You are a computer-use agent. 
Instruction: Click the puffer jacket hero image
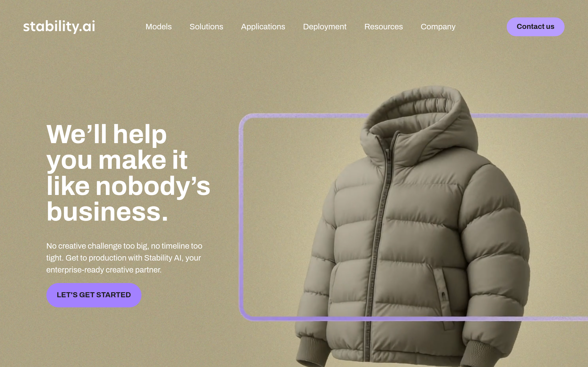click(x=413, y=226)
